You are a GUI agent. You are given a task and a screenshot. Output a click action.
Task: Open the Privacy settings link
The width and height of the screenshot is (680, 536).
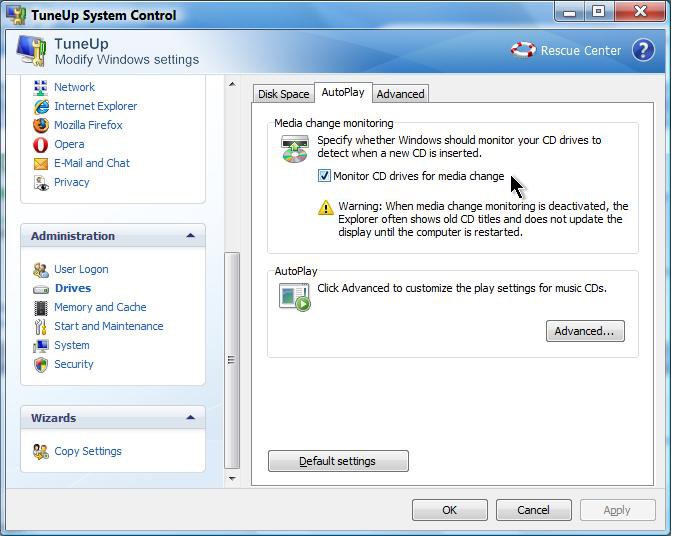72,183
